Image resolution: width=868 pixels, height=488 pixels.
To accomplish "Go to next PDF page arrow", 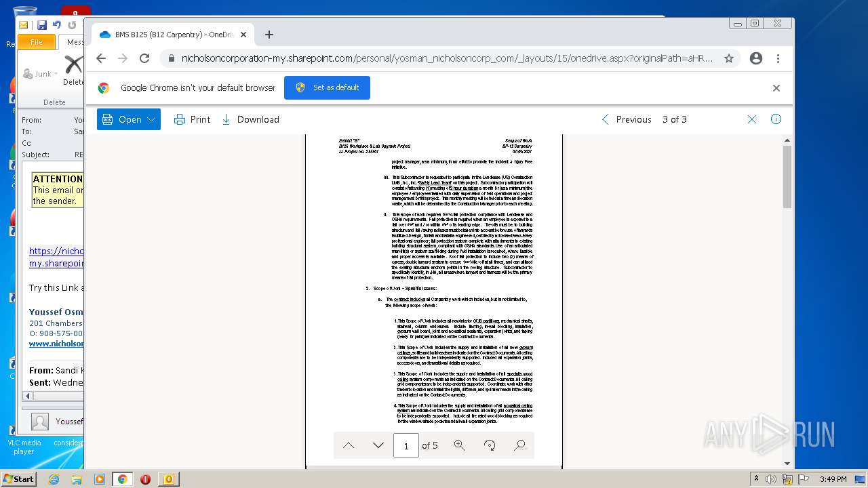I will tap(378, 445).
